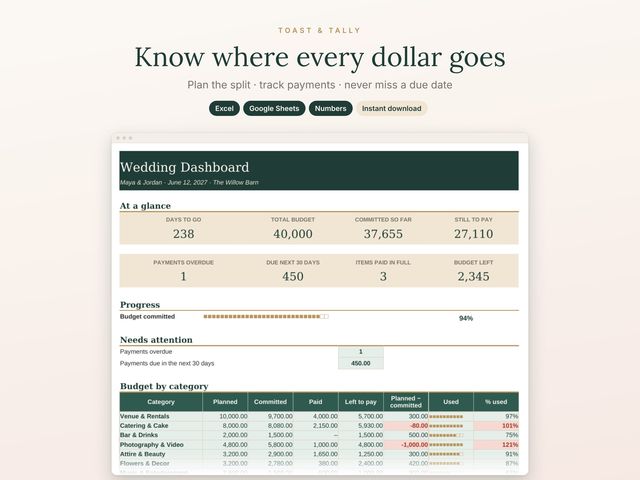The width and height of the screenshot is (640, 480).
Task: Click the Catering & Cake row label
Action: click(144, 426)
